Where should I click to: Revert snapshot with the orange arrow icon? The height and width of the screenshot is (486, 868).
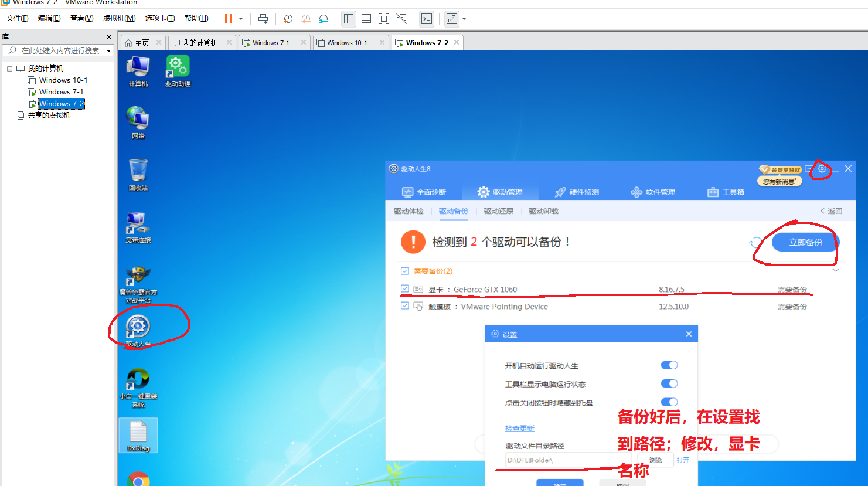[305, 19]
